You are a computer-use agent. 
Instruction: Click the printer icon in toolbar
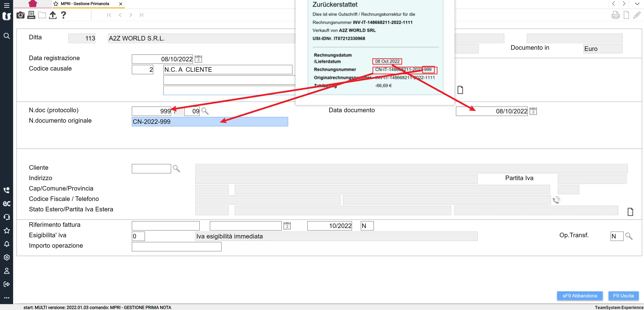[x=31, y=15]
